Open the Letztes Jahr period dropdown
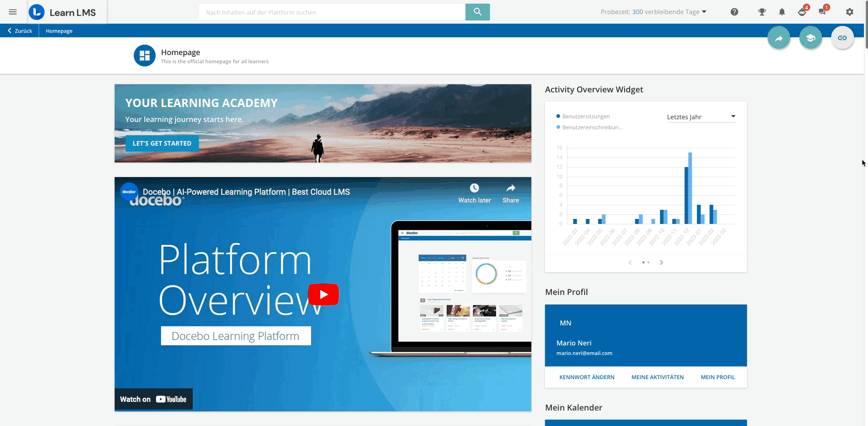The image size is (868, 426). 701,117
